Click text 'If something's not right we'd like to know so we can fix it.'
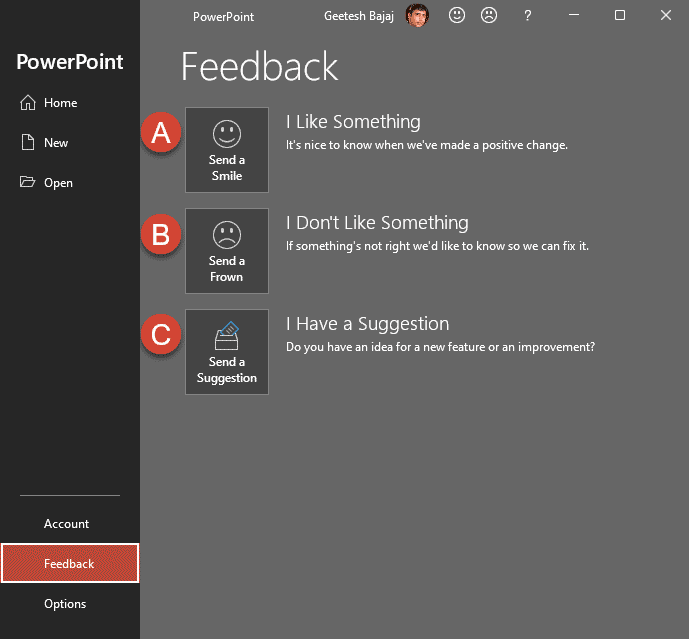The image size is (689, 639). tap(437, 246)
